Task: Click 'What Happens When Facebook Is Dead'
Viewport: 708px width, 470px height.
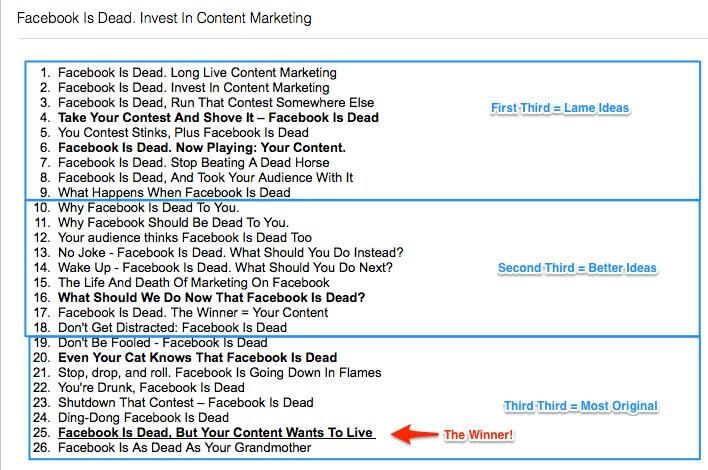Action: point(174,192)
